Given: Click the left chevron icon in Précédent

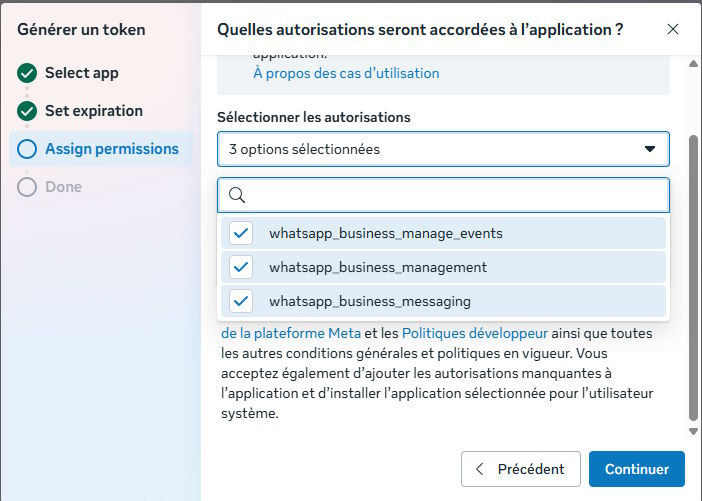Looking at the screenshot, I should click(480, 469).
